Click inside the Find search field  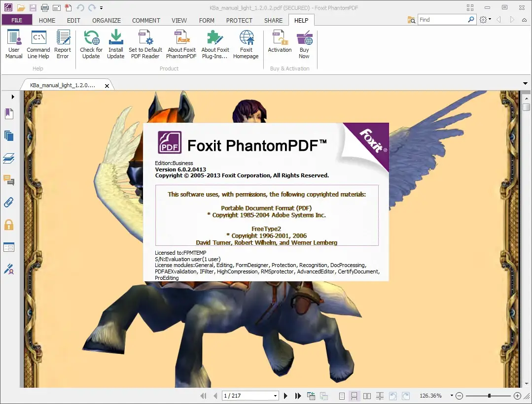(x=442, y=20)
